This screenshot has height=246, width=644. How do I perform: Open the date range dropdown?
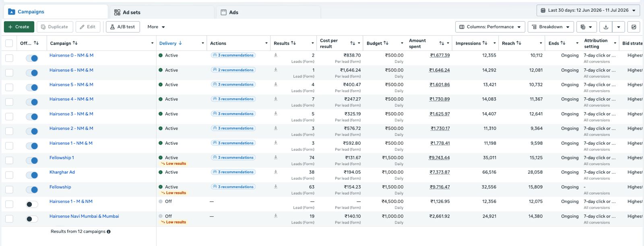(x=588, y=10)
